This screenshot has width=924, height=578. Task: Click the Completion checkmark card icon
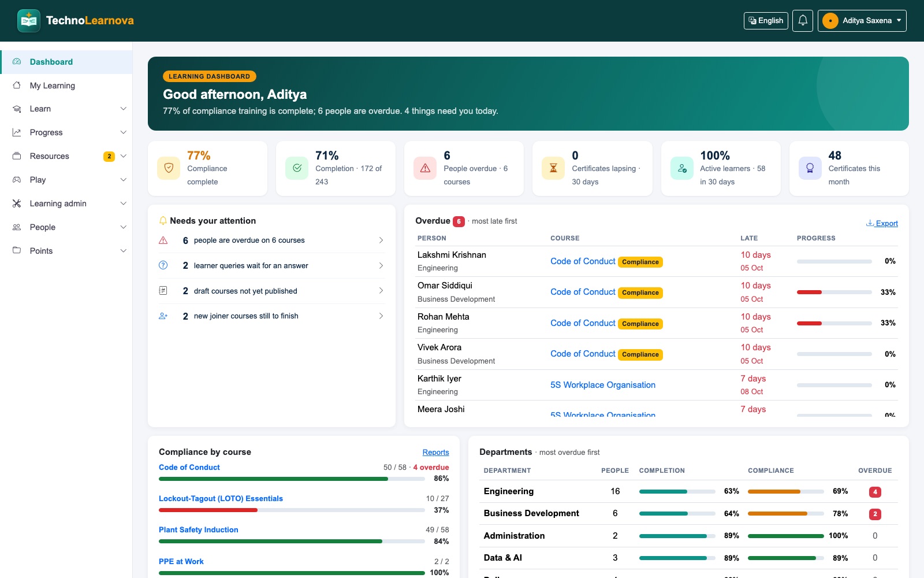tap(297, 168)
